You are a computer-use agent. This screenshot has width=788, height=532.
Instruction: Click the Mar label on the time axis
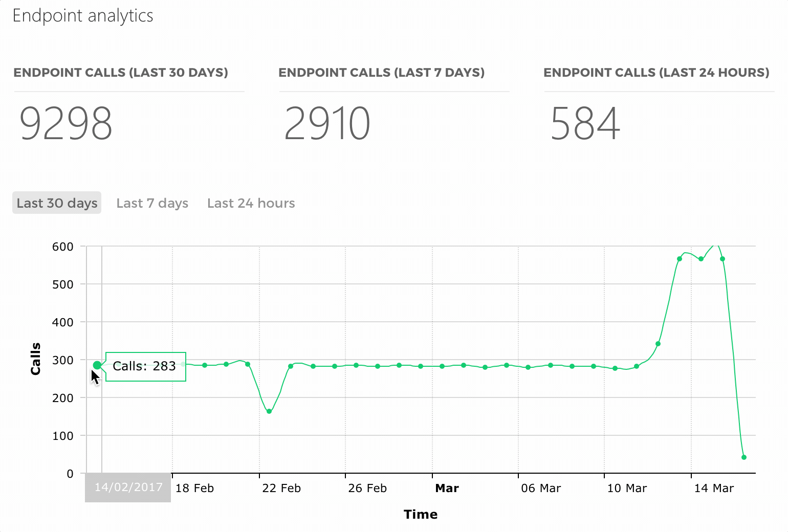(x=447, y=487)
